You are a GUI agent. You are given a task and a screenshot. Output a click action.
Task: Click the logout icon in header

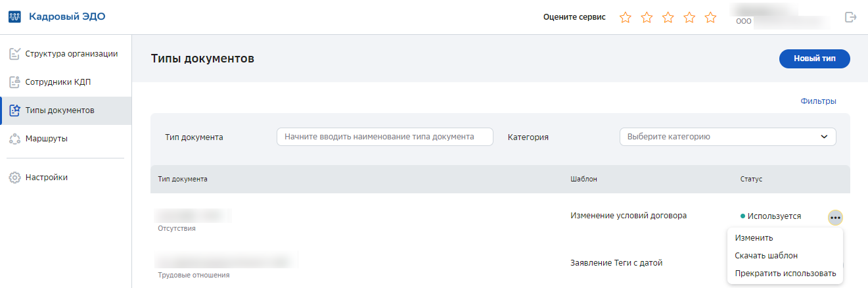pos(851,17)
